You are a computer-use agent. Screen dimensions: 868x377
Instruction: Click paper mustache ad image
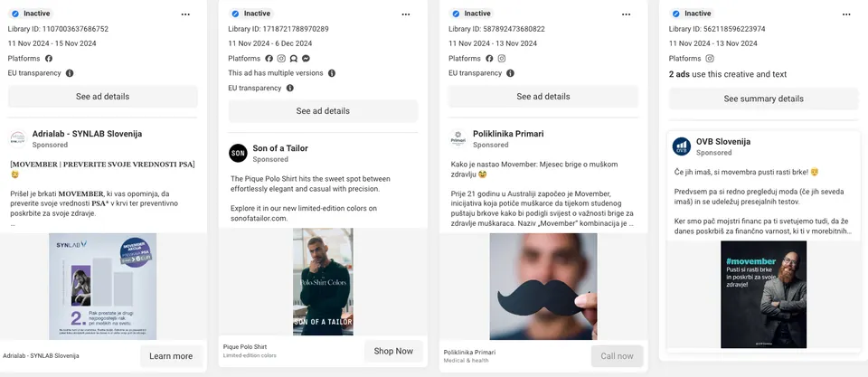(543, 287)
